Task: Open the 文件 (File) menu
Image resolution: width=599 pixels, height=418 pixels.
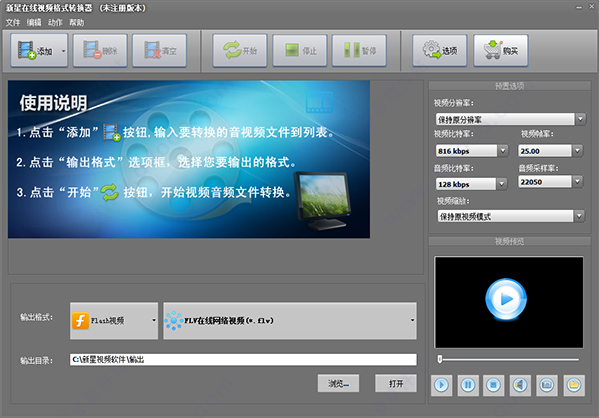Action: coord(13,23)
